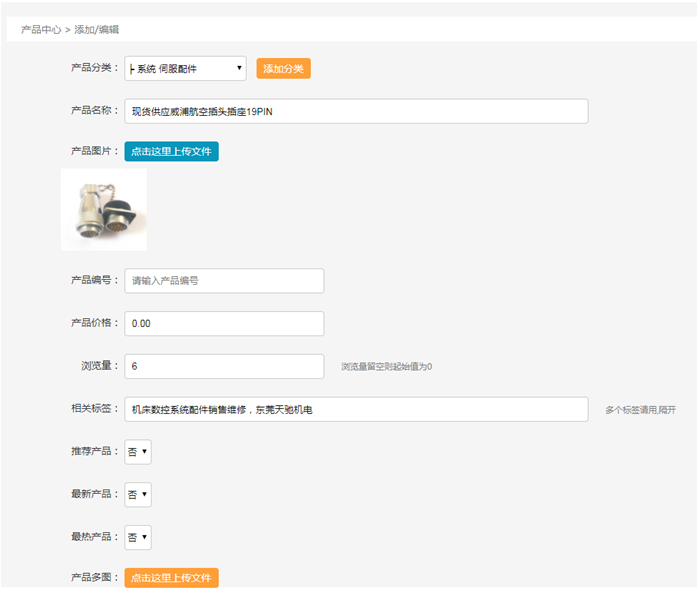Screen dimensions: 698x591
Task: Focus the 产品编号 input field
Action: pyautogui.click(x=224, y=281)
